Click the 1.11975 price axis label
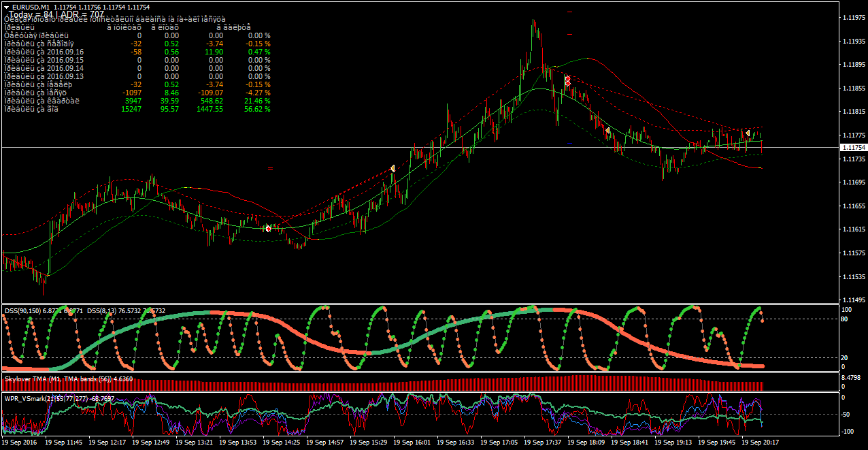Viewport: 868px width, 450px height. tap(853, 18)
